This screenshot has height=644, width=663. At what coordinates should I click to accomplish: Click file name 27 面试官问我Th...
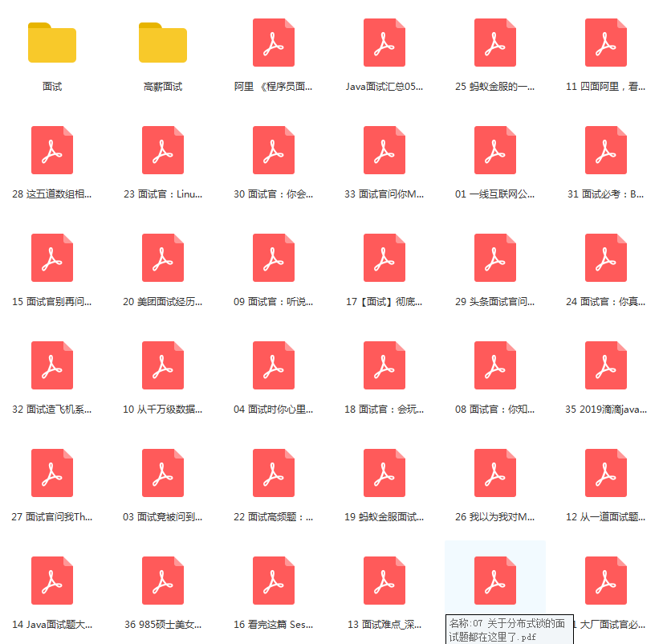coord(52,517)
